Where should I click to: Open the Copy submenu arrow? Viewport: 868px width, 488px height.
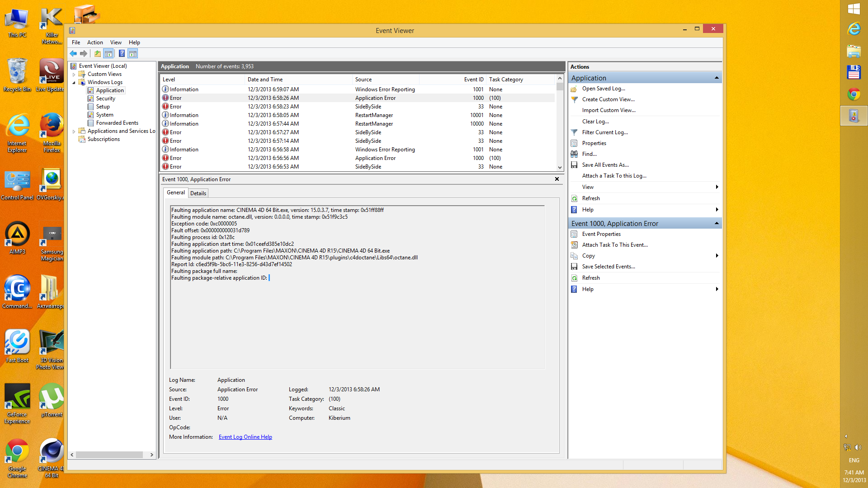click(x=717, y=256)
